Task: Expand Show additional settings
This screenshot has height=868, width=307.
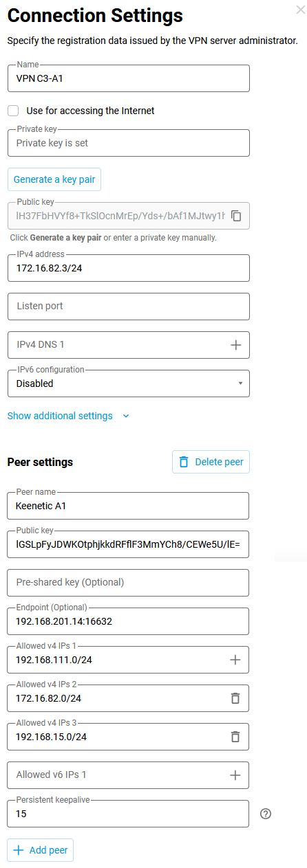Action: click(60, 416)
